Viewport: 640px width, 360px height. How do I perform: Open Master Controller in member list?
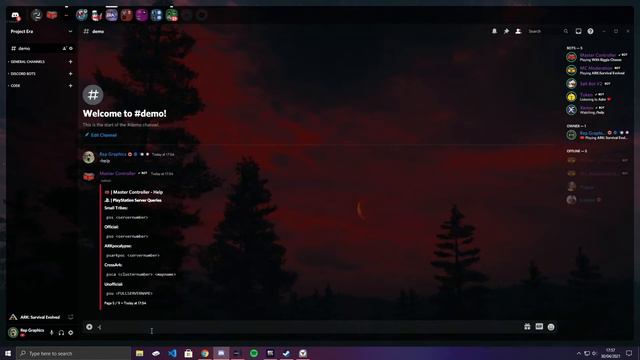[597, 57]
